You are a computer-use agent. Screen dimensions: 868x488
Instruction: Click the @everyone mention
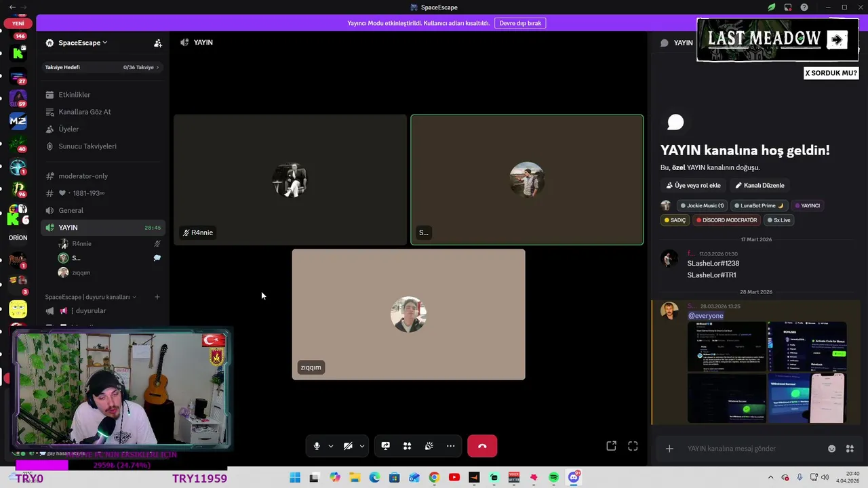706,316
